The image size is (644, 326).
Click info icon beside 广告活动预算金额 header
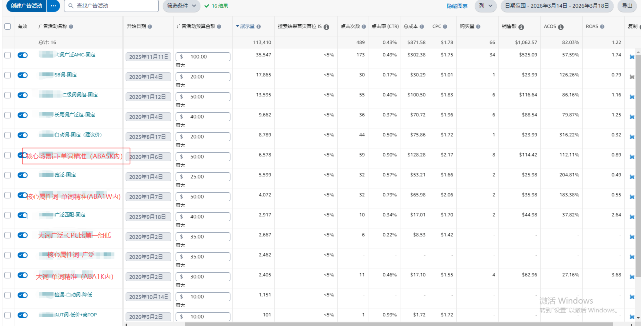[219, 27]
